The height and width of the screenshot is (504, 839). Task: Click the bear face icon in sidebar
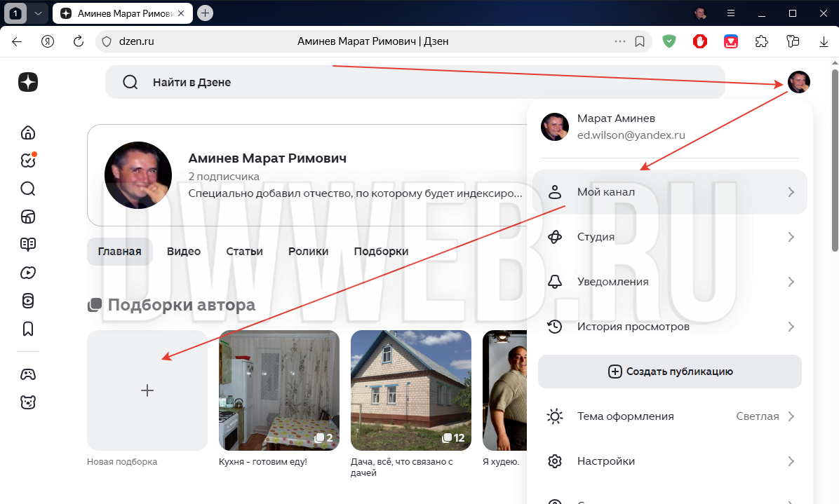28,402
